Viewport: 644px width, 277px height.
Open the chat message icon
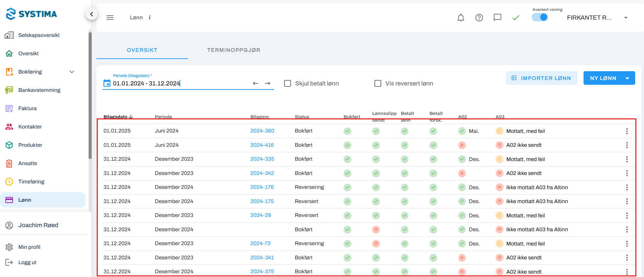tap(497, 18)
